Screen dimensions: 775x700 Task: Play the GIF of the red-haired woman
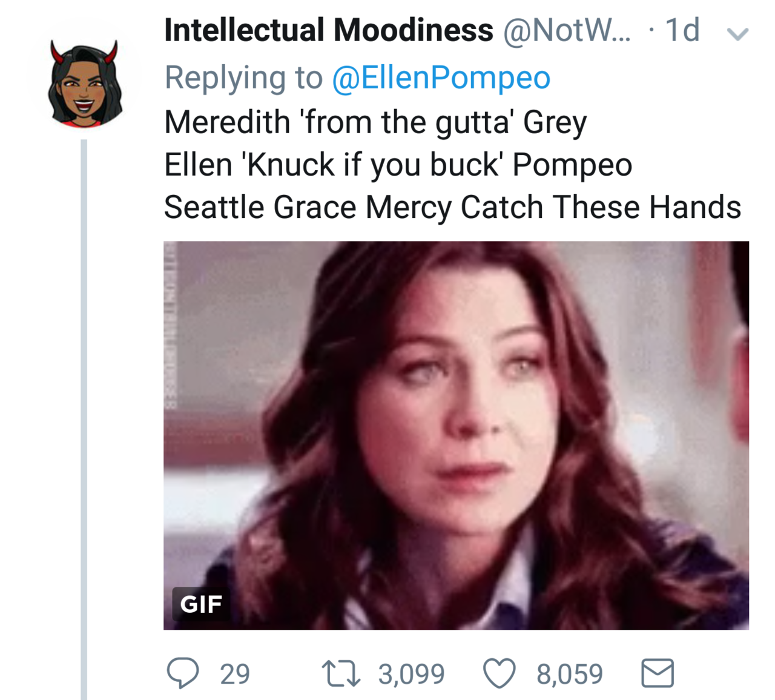(456, 435)
